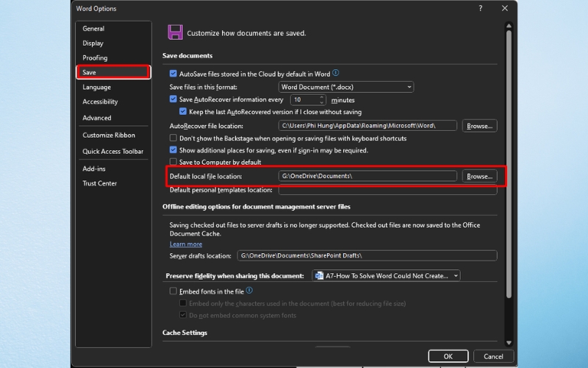Click the Help question mark icon
The width and height of the screenshot is (588, 368).
(481, 8)
